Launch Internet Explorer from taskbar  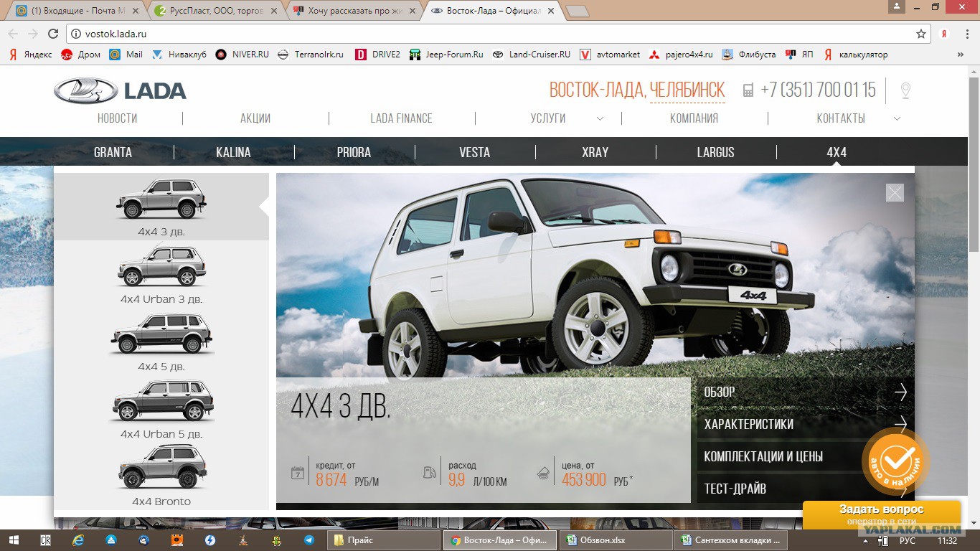pos(78,540)
